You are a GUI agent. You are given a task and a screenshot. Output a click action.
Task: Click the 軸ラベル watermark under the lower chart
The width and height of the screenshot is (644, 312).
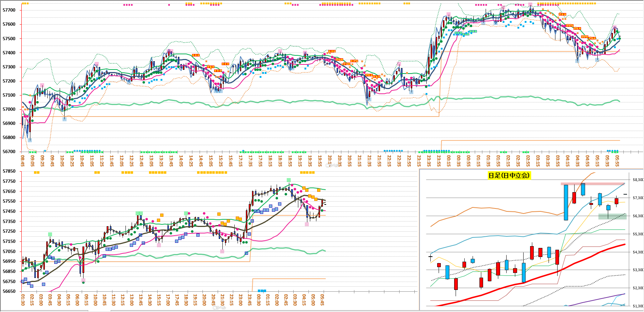click(220, 308)
